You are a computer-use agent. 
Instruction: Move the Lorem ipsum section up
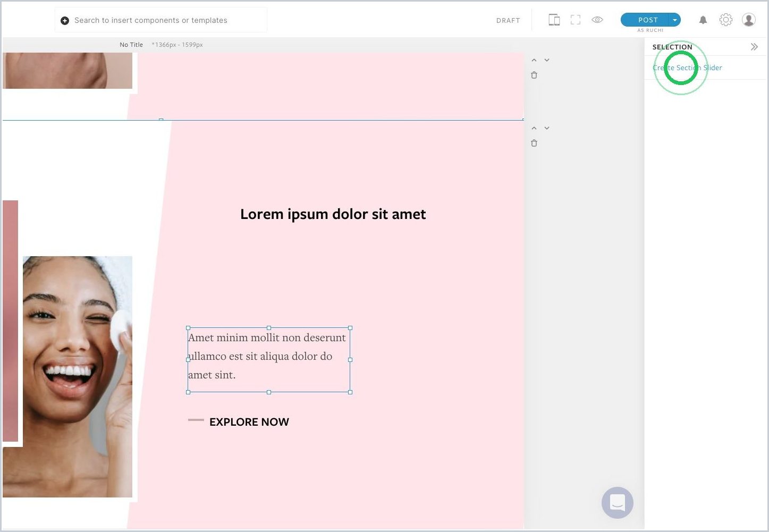[x=534, y=128]
